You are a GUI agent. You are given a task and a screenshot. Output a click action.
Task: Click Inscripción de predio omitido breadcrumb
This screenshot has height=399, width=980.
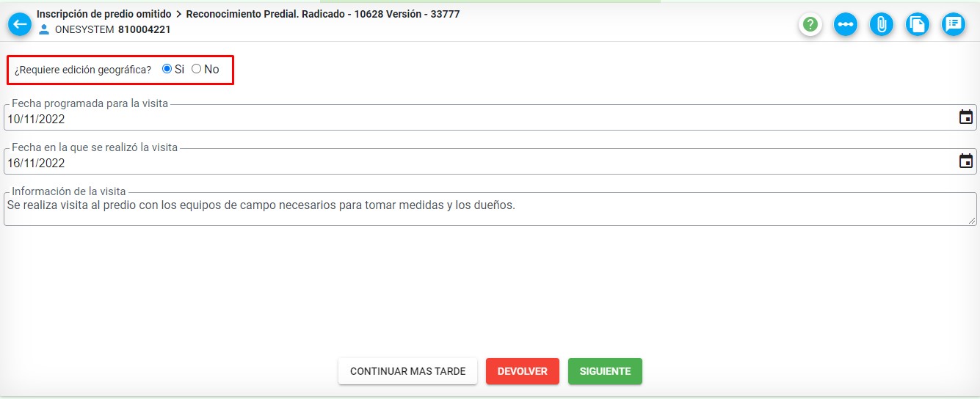(x=104, y=14)
